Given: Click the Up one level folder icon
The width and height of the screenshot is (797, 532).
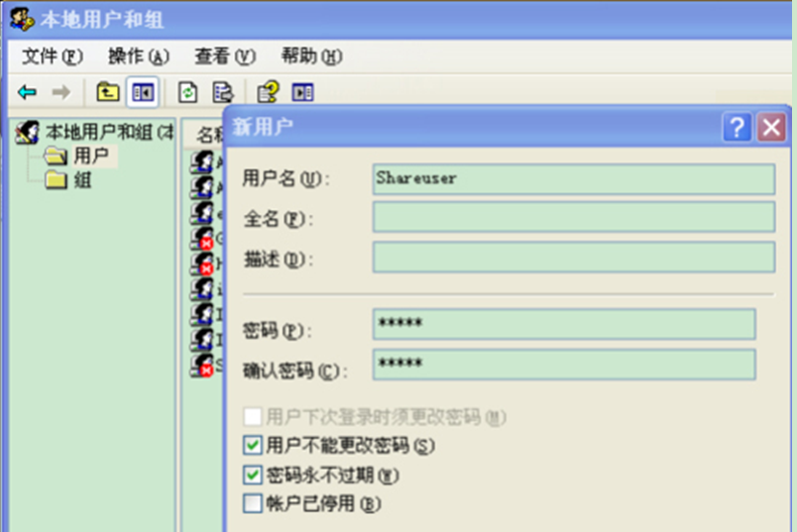Looking at the screenshot, I should tap(108, 92).
